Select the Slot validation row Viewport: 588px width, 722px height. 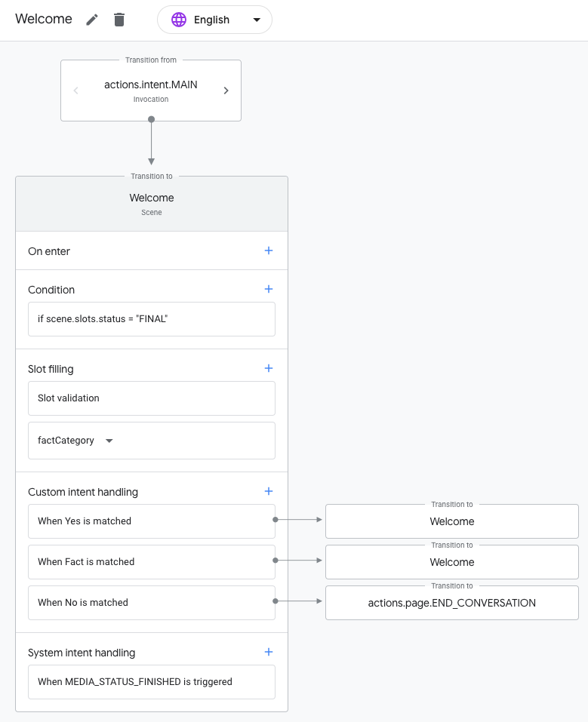151,398
